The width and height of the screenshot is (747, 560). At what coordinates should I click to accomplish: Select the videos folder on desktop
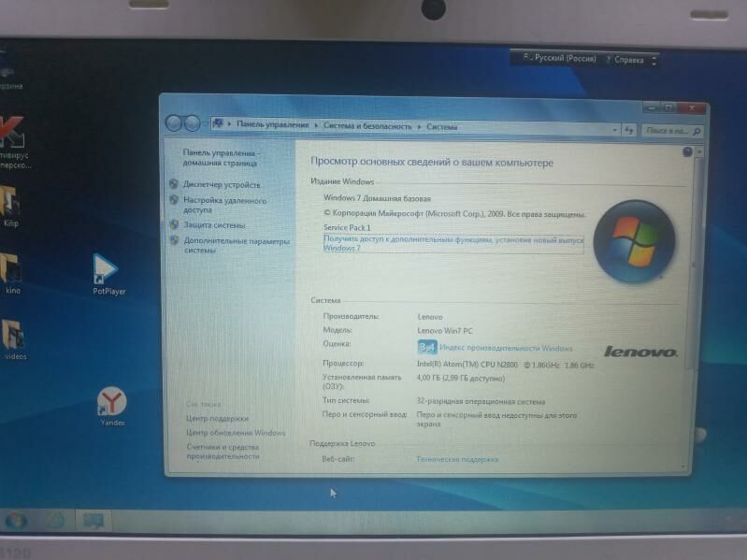(x=14, y=339)
